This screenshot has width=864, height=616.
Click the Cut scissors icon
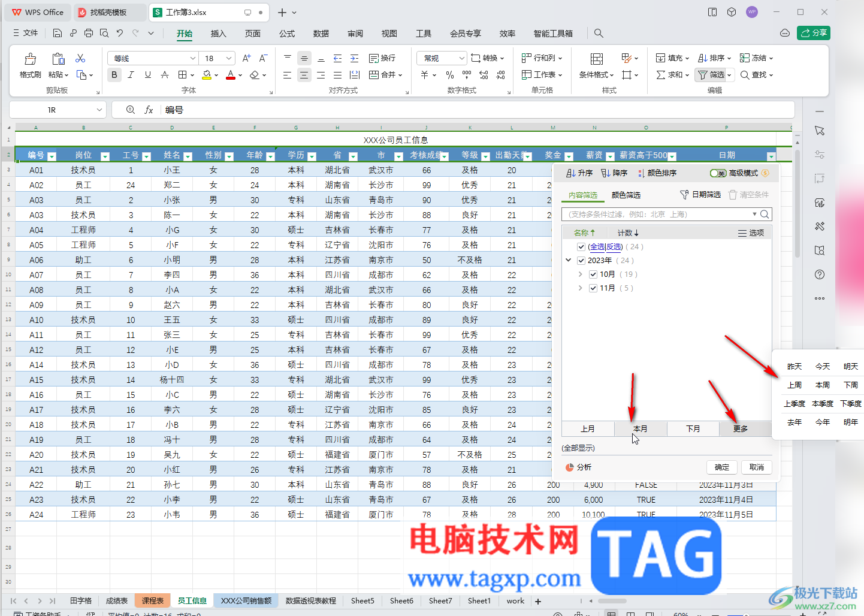[80, 58]
